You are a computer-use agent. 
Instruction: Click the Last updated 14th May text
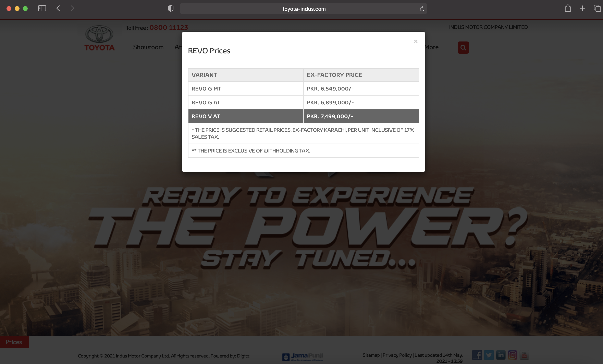[439, 358]
